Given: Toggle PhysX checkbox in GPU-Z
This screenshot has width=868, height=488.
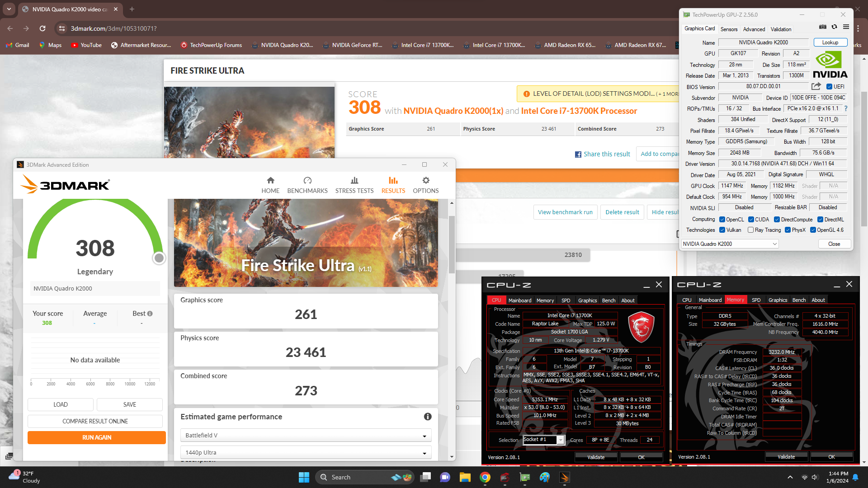Looking at the screenshot, I should click(788, 230).
